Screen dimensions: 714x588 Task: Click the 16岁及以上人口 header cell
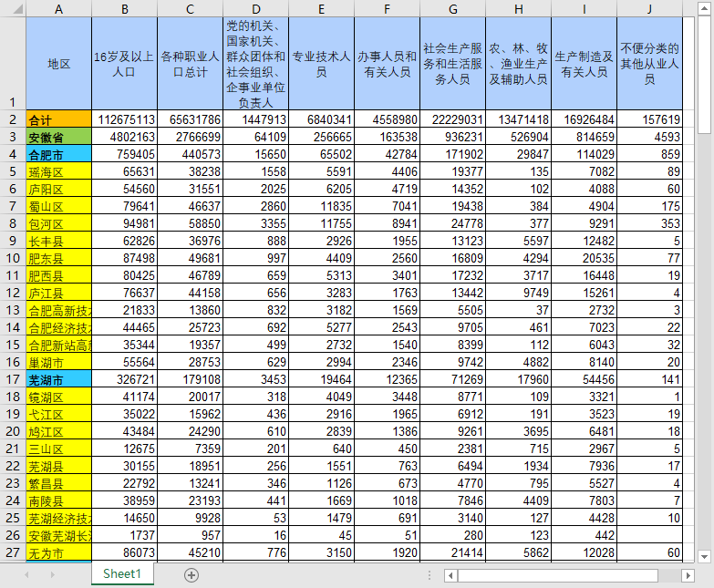pos(124,64)
